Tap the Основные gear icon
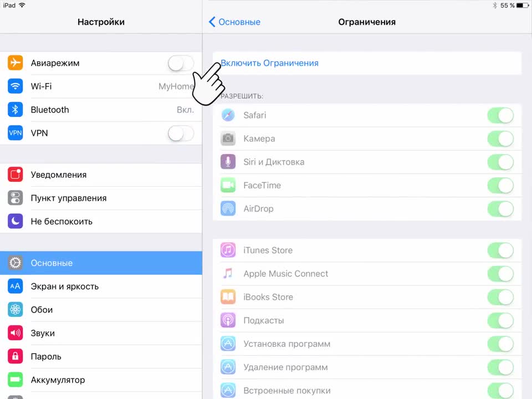Viewport: 532px width, 399px height. point(16,263)
